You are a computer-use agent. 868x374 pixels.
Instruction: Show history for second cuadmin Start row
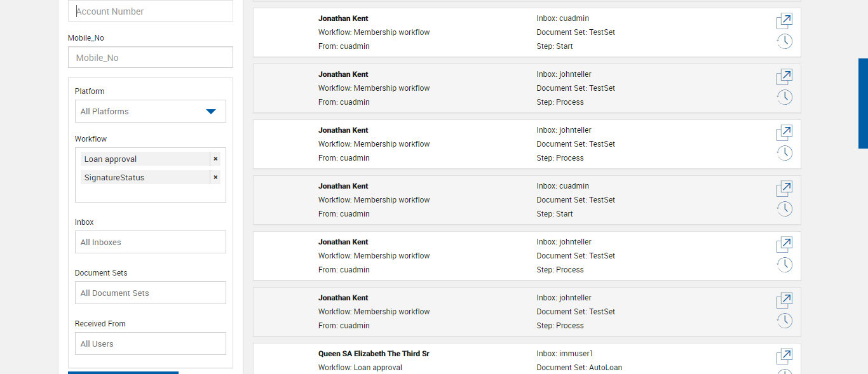coord(785,209)
